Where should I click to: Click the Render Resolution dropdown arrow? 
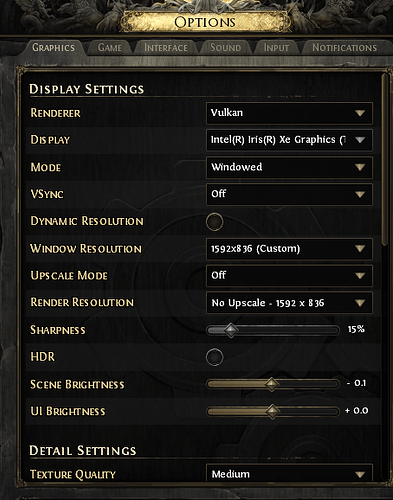[x=360, y=303]
